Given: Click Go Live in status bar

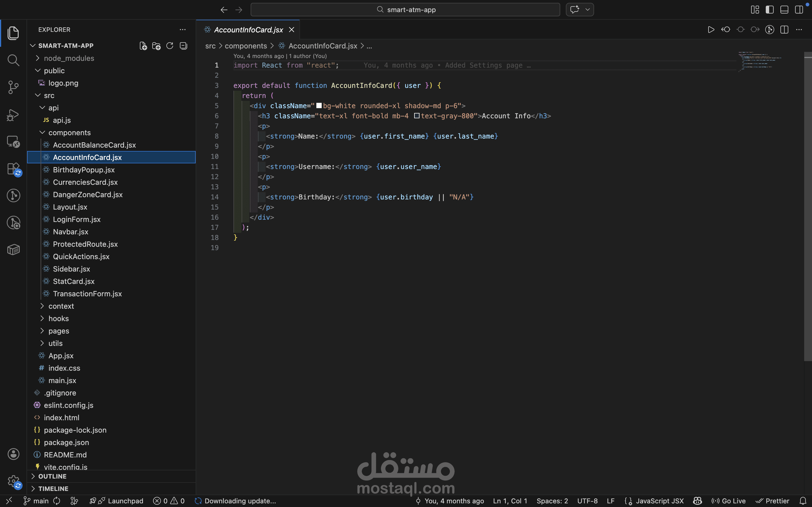Looking at the screenshot, I should (729, 501).
